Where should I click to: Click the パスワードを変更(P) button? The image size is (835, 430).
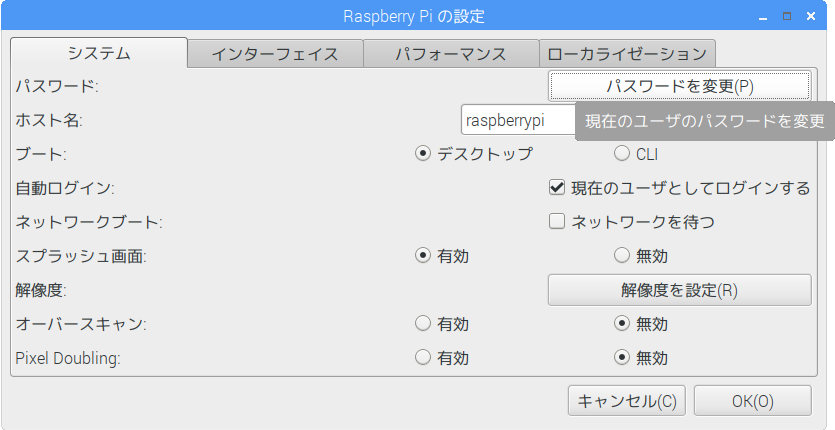coord(680,86)
